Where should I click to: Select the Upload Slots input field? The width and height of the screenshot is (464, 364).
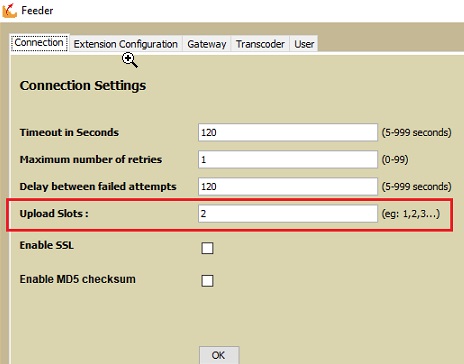click(x=288, y=213)
